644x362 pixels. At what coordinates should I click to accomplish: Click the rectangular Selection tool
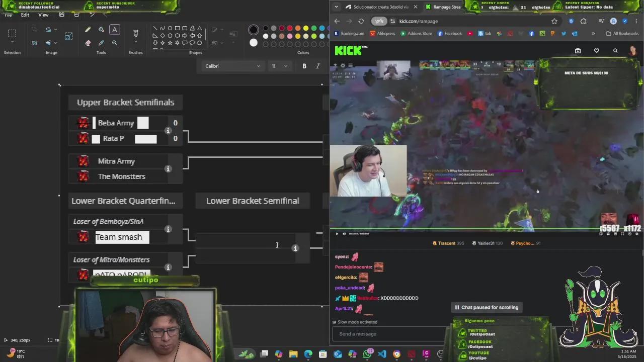pos(12,33)
